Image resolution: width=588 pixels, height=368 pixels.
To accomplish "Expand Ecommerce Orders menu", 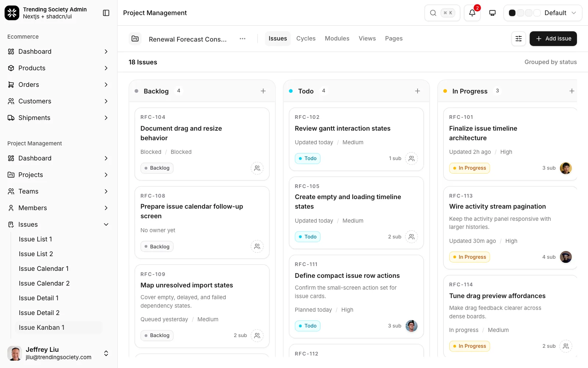I will click(59, 85).
